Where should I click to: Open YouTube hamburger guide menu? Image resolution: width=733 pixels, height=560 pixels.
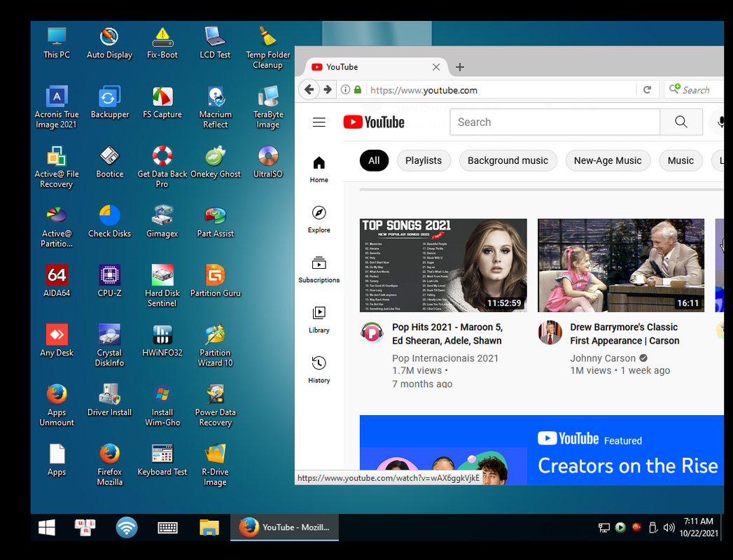click(319, 122)
